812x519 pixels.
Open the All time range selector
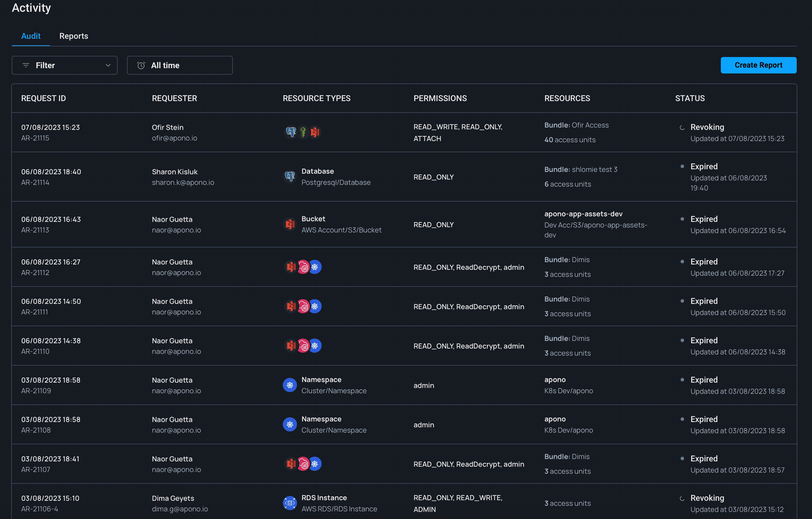179,65
